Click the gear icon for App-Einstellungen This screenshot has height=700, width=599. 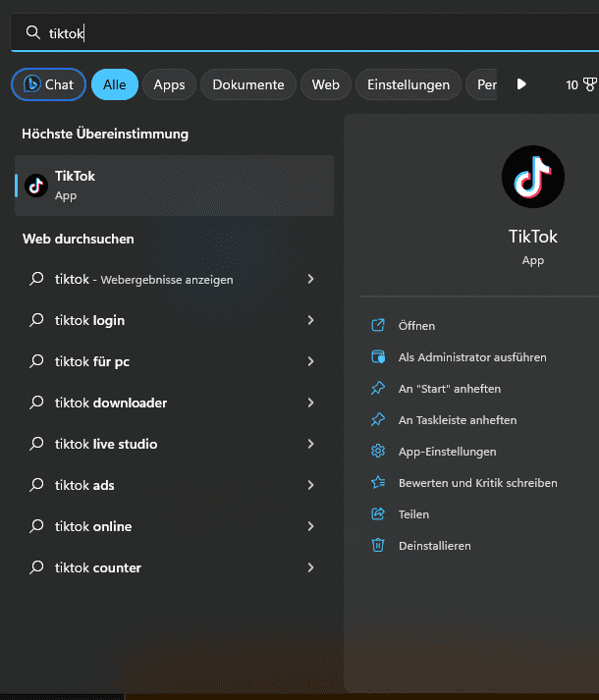click(378, 451)
